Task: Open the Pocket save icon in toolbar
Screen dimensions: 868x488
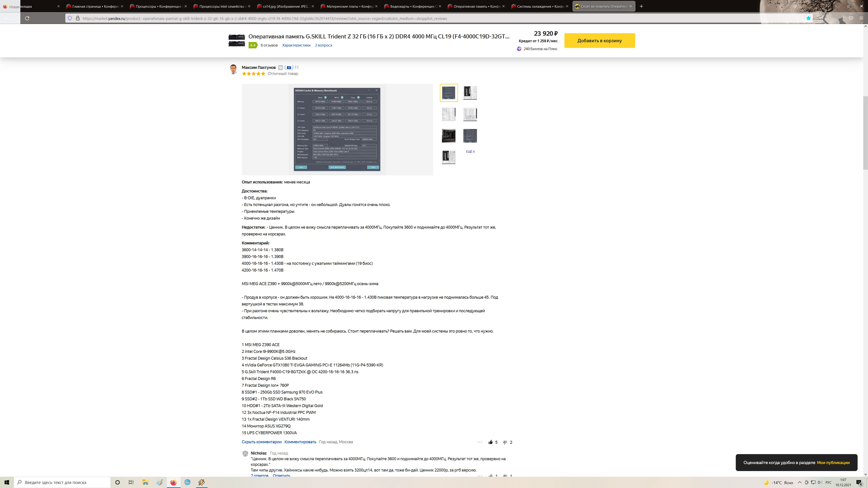Action: click(x=851, y=18)
